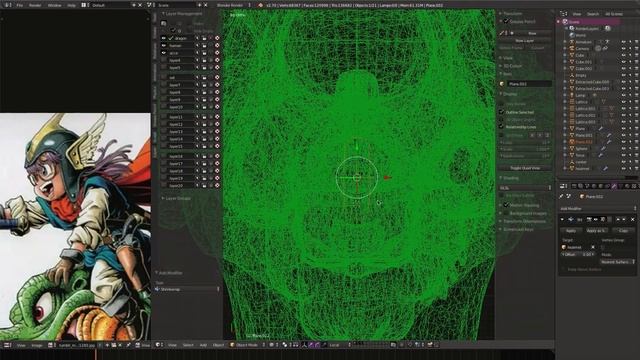
Task: Click lock icon on layer7 row
Action: point(204,85)
